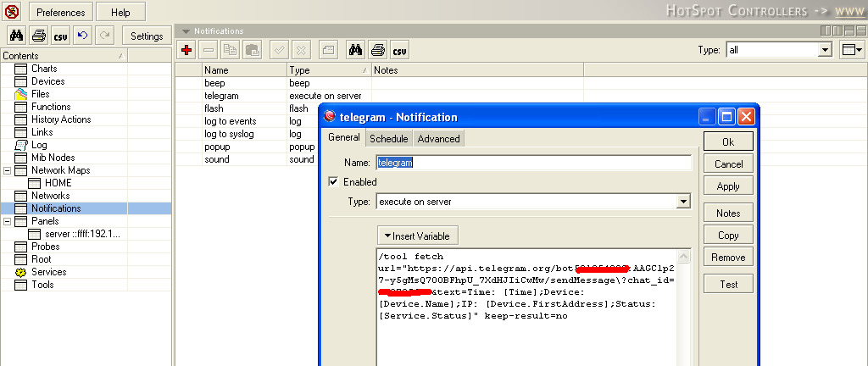Open the Help menu button
The image size is (868, 366).
120,12
